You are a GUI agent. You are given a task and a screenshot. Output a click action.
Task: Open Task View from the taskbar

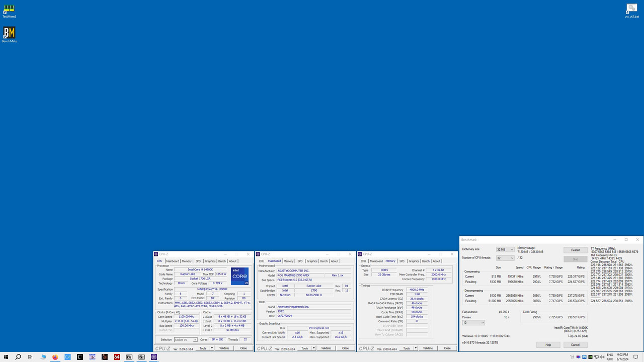pyautogui.click(x=30, y=357)
